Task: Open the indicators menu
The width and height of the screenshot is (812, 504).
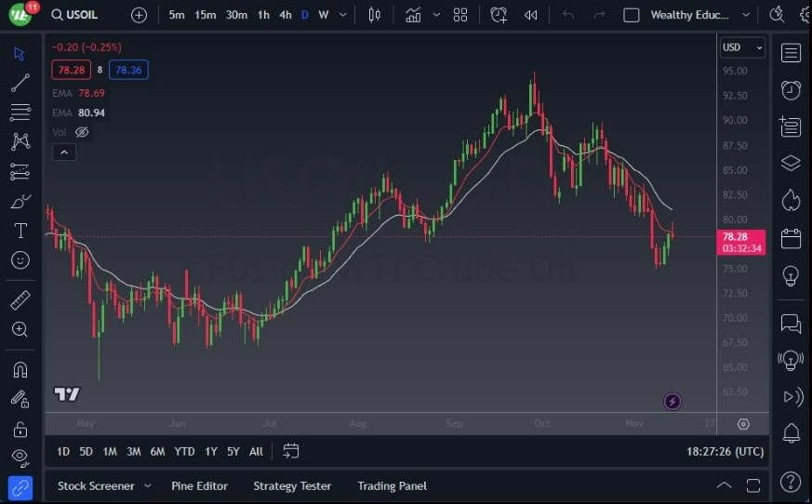Action: pos(413,15)
